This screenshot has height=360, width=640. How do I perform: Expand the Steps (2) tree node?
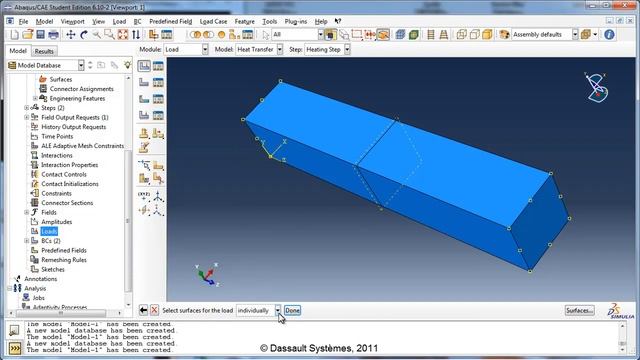click(27, 108)
